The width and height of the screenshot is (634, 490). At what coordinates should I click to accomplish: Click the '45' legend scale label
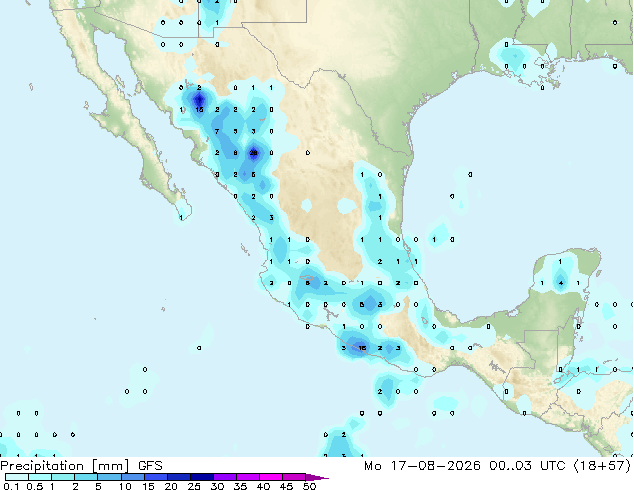(x=286, y=486)
